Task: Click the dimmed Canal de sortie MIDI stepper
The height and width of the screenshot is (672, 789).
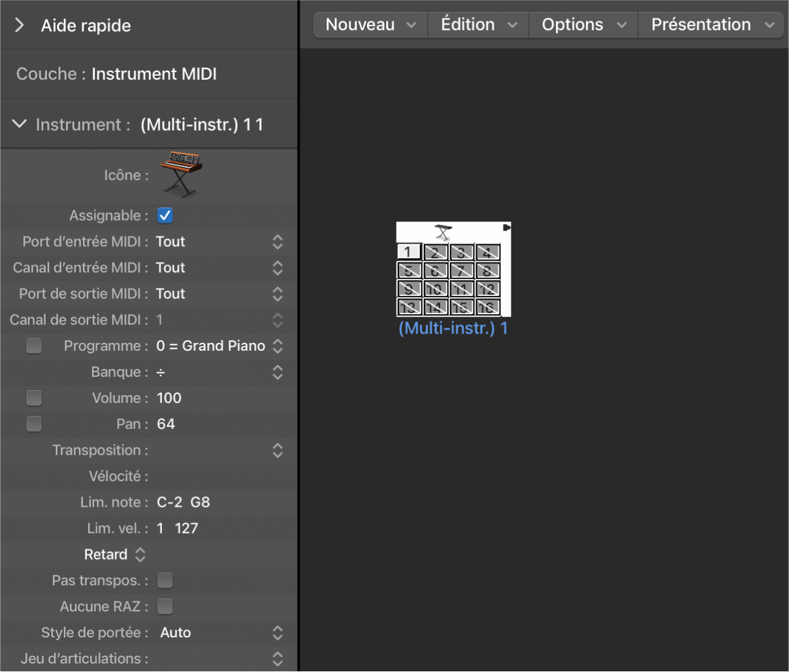Action: [278, 320]
